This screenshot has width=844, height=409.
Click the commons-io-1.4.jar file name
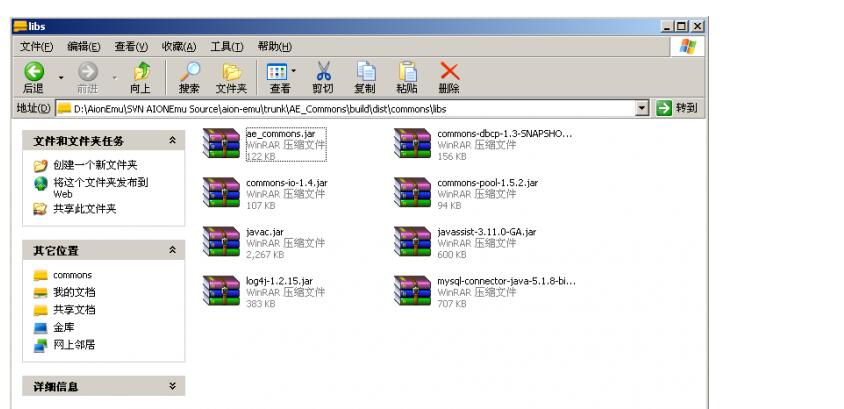(x=287, y=183)
